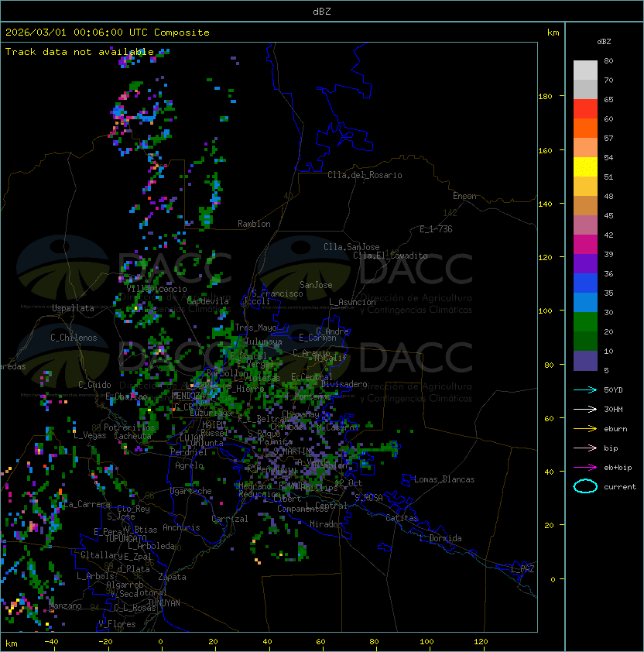
Task: Click the red 65 dBZ color swatch
Action: point(585,109)
